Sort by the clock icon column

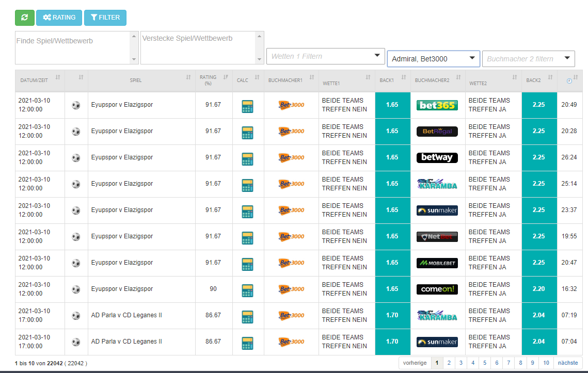(x=569, y=80)
